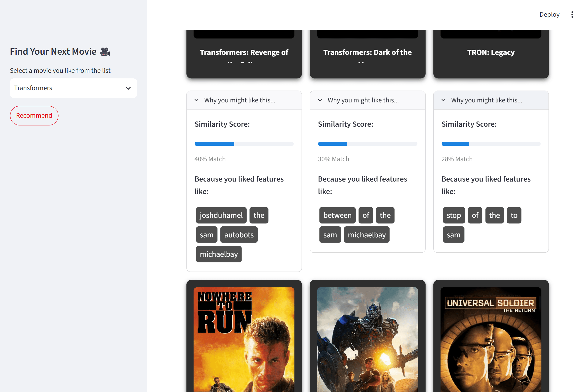Click the movie camera emoji in sidebar heading

coord(105,51)
